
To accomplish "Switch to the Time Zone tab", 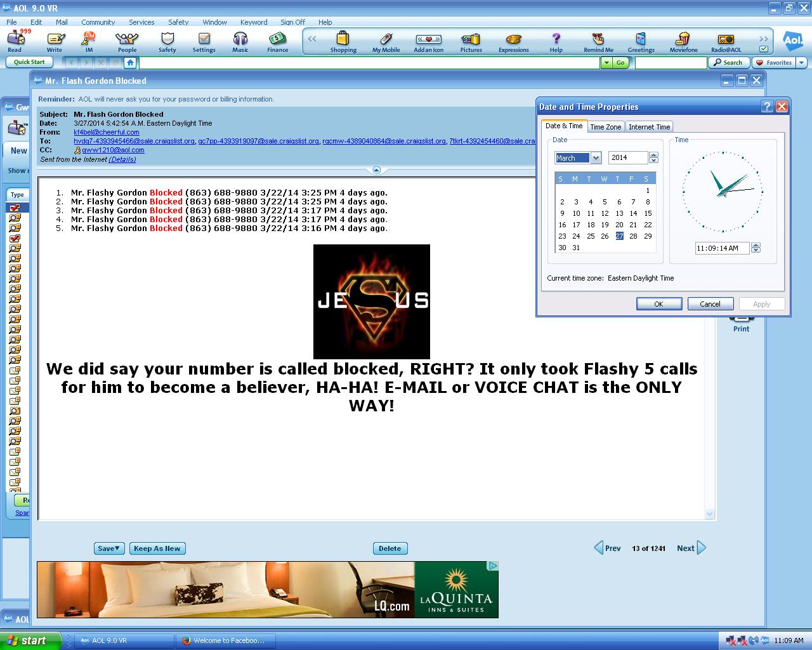I will tap(605, 127).
